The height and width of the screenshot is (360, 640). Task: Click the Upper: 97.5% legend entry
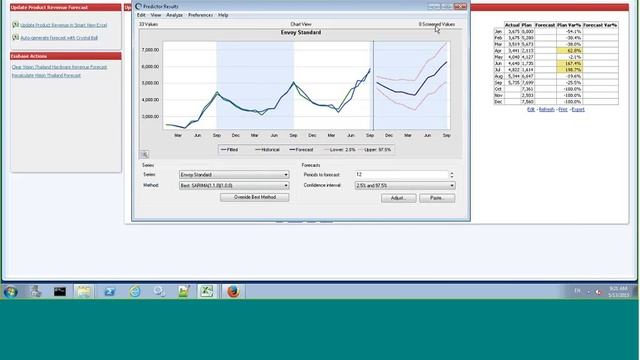coord(375,150)
